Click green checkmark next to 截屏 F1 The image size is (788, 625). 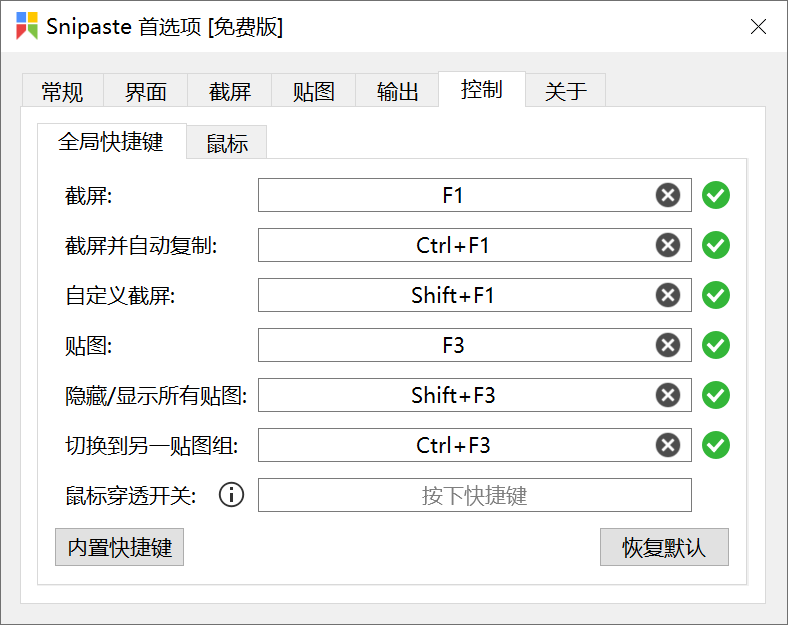click(x=716, y=195)
